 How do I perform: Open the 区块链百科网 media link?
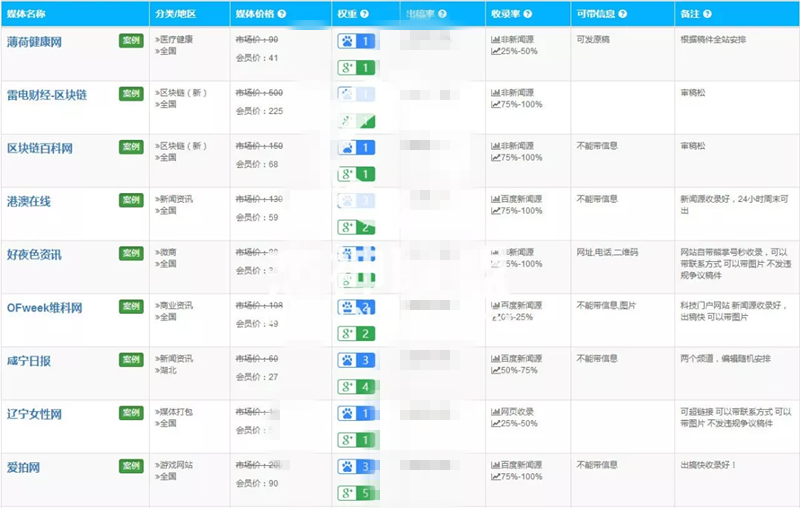(40, 148)
